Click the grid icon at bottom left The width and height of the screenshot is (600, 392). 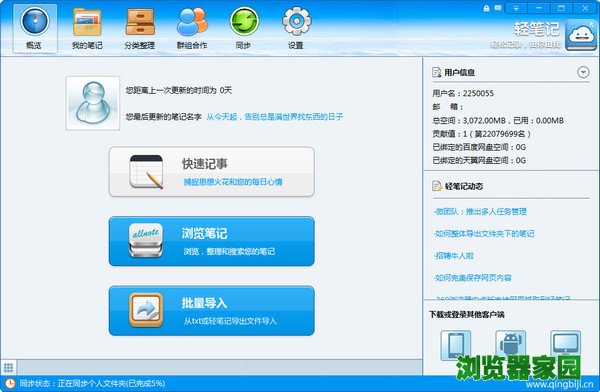click(x=8, y=368)
